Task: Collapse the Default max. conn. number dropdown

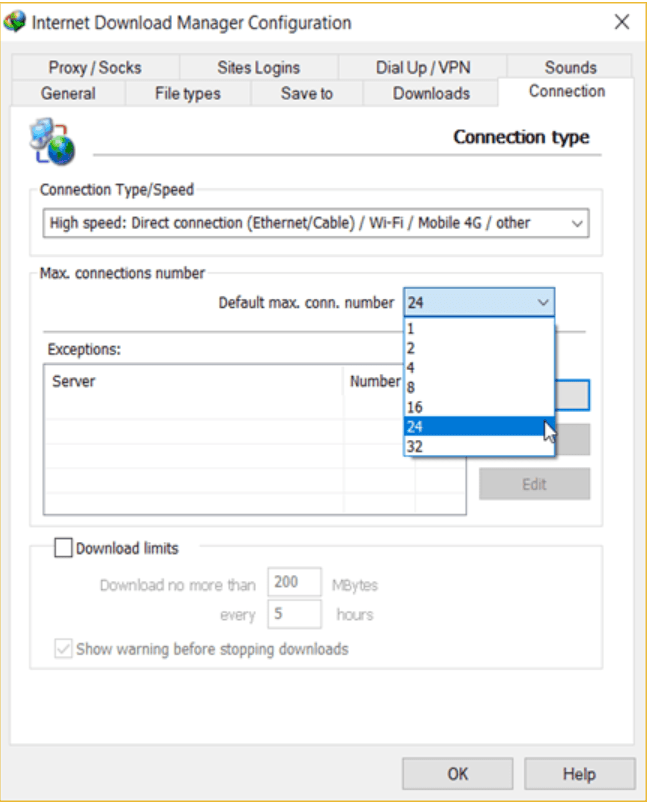Action: (542, 301)
